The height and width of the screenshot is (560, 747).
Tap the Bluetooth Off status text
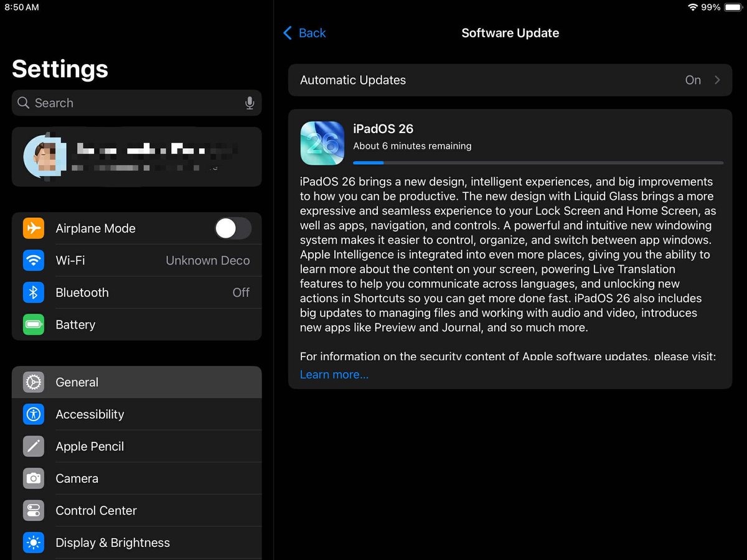coord(241,292)
